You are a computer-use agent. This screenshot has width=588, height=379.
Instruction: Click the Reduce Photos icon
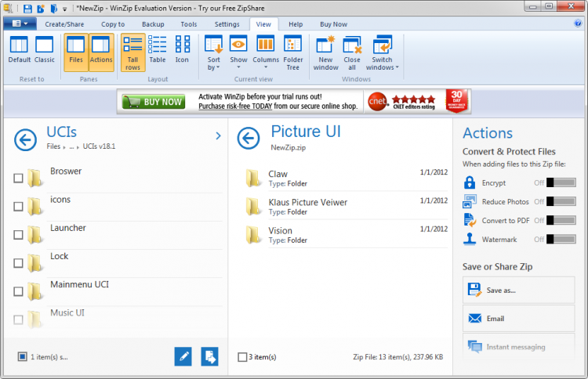click(x=470, y=201)
